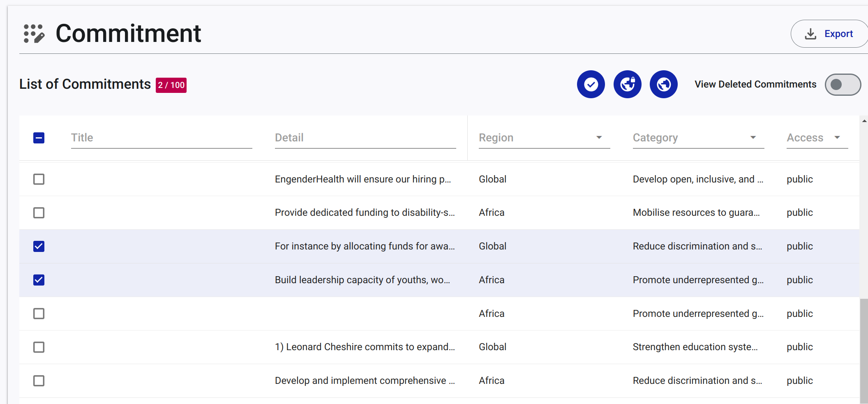Click the Commitment page logo icon
Viewport: 868px width, 404px height.
coord(34,33)
